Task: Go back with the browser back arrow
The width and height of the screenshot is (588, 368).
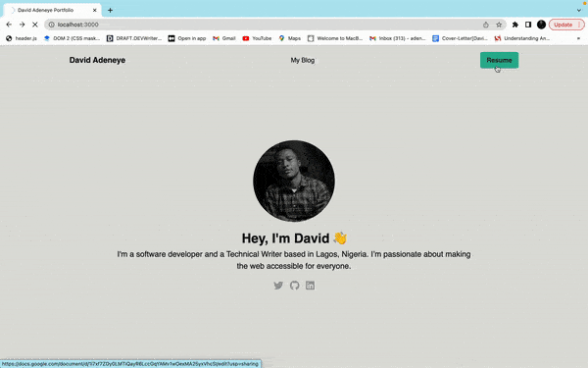Action: (9, 25)
